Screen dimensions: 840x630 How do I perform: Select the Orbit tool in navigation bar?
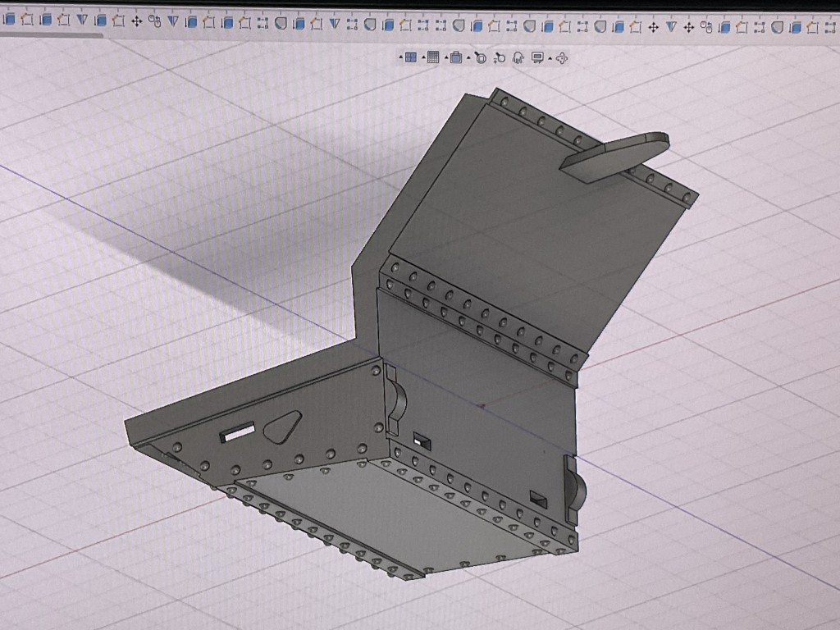(561, 58)
